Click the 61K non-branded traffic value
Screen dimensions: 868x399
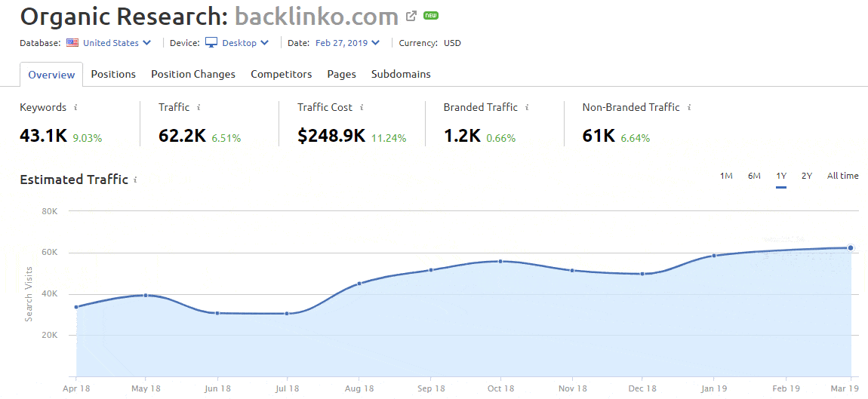coord(599,136)
